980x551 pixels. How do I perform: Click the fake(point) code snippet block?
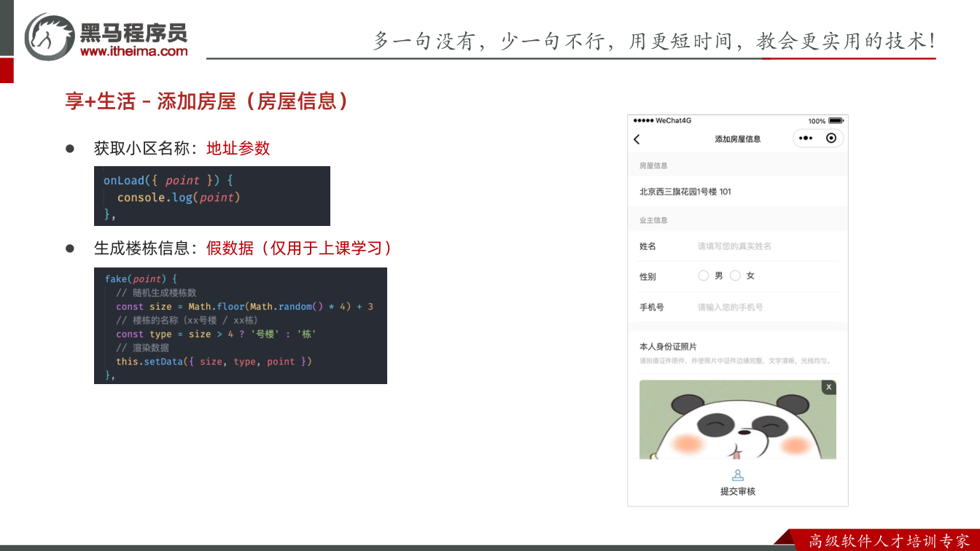(241, 326)
